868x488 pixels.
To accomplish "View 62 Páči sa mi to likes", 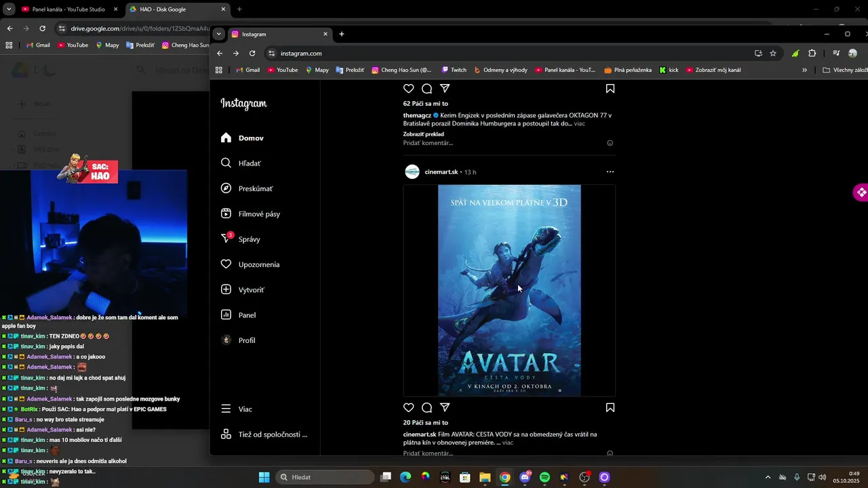I will tap(426, 104).
